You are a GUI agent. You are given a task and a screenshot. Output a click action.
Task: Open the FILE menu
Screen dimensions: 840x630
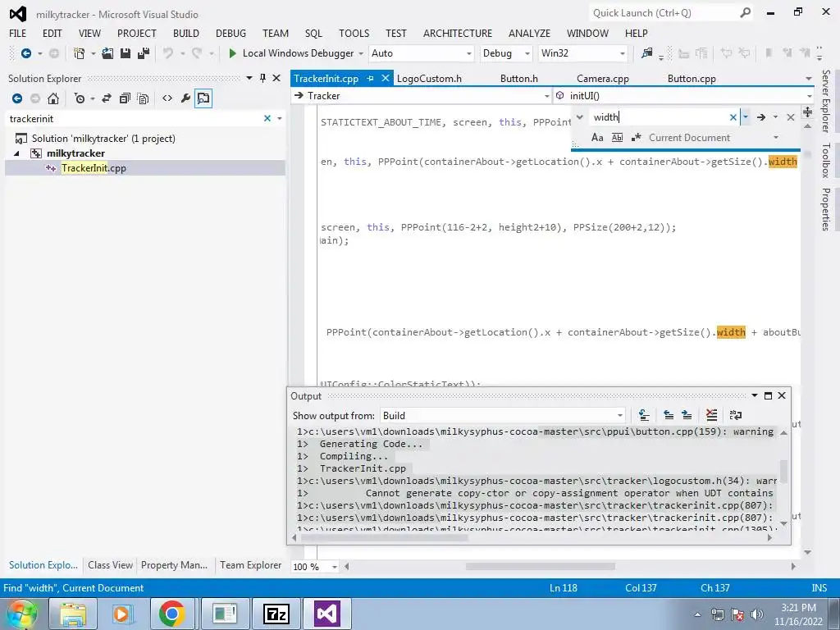[x=18, y=33]
